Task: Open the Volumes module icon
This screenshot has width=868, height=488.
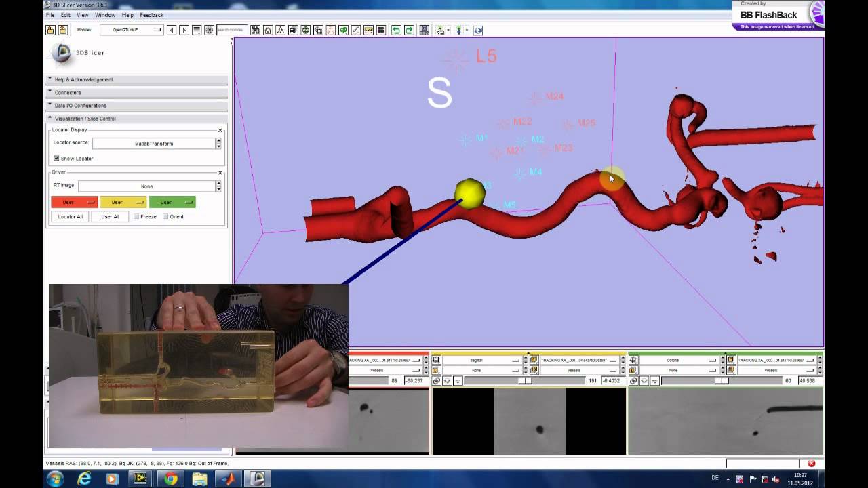Action: coord(293,30)
